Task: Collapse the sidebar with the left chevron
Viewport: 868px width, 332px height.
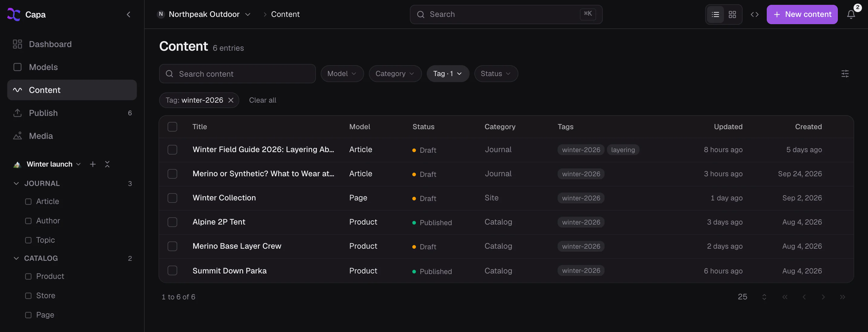Action: 128,14
